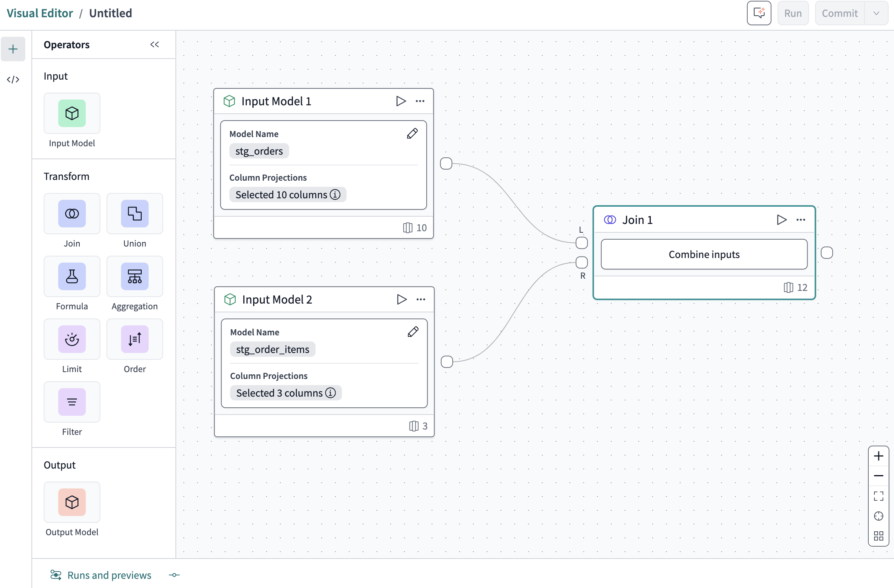Screen dimensions: 894x588
Task: Edit the model name on Input Model 1
Action: (x=412, y=134)
